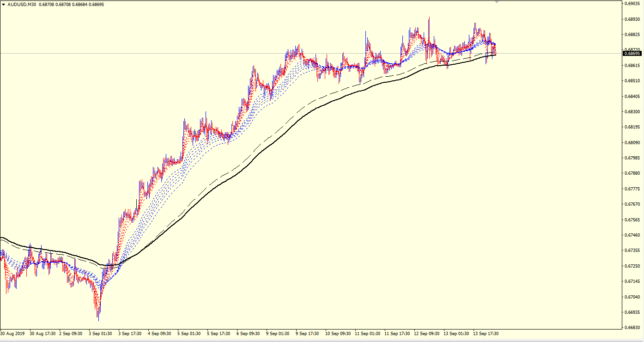Screen dimensions: 644x342
Task: Click price level 0.68405 on the axis
Action: 632,97
